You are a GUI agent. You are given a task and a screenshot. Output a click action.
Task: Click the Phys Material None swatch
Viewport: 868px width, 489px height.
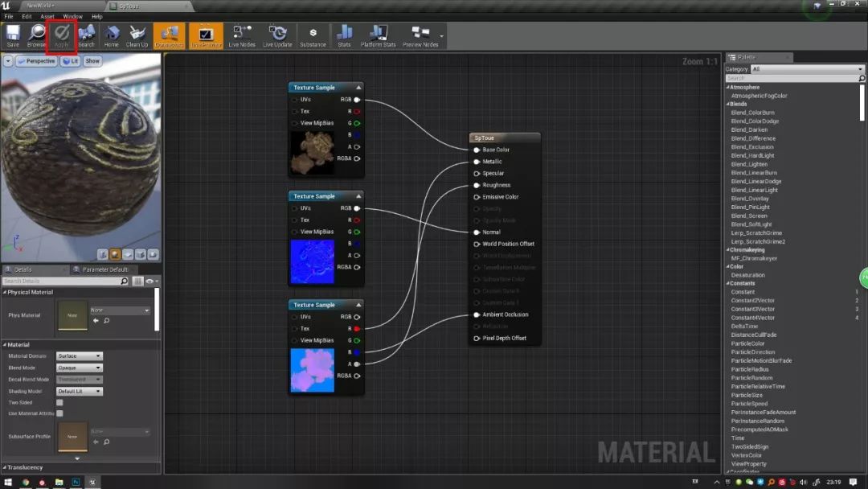coord(73,317)
